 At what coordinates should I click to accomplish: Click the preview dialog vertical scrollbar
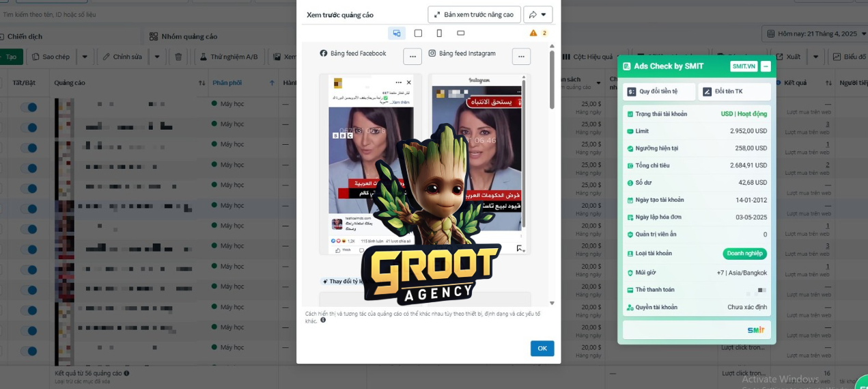(552, 80)
